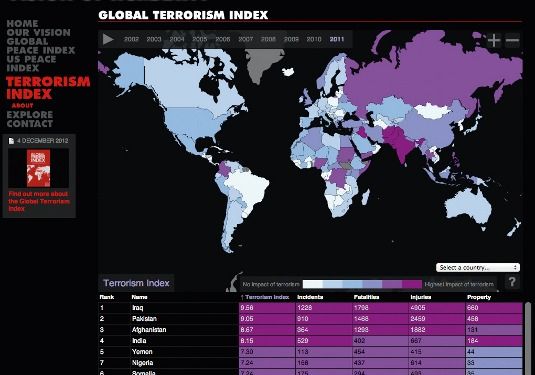Screen dimensions: 535x375
Task: Select the Iraq row in the table
Action: click(x=310, y=308)
